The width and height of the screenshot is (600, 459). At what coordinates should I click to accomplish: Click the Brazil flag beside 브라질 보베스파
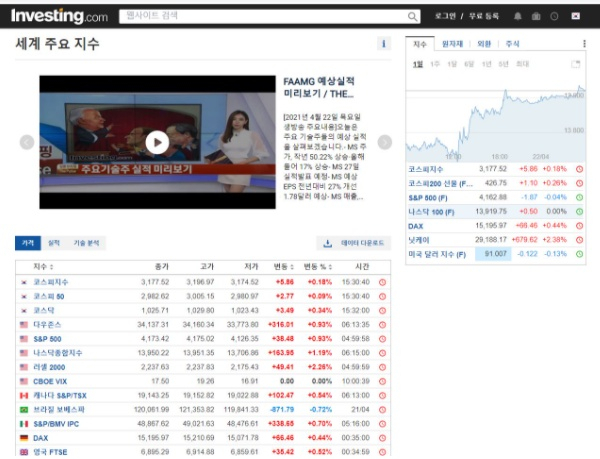pos(24,410)
